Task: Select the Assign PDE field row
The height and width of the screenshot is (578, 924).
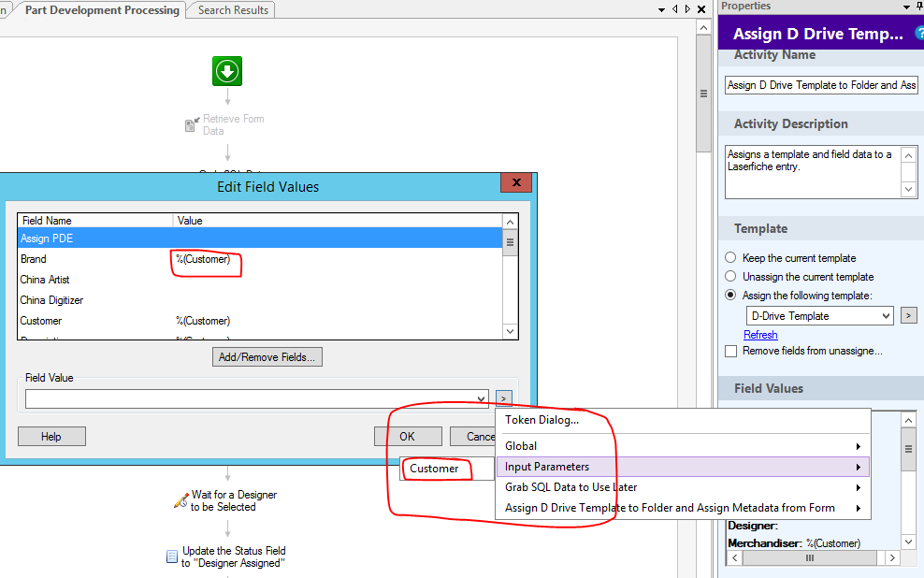Action: pyautogui.click(x=259, y=238)
